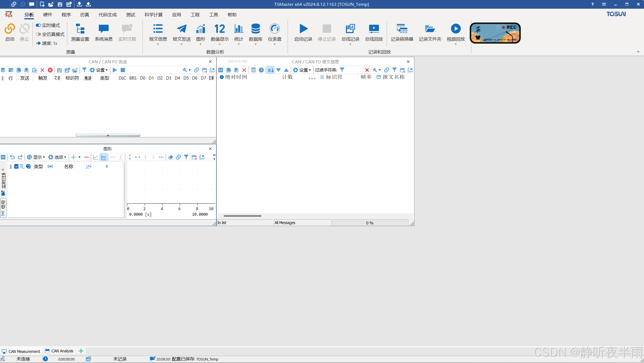
Task: Uncheck the checkbox in graphics signal header
Action: (17, 166)
